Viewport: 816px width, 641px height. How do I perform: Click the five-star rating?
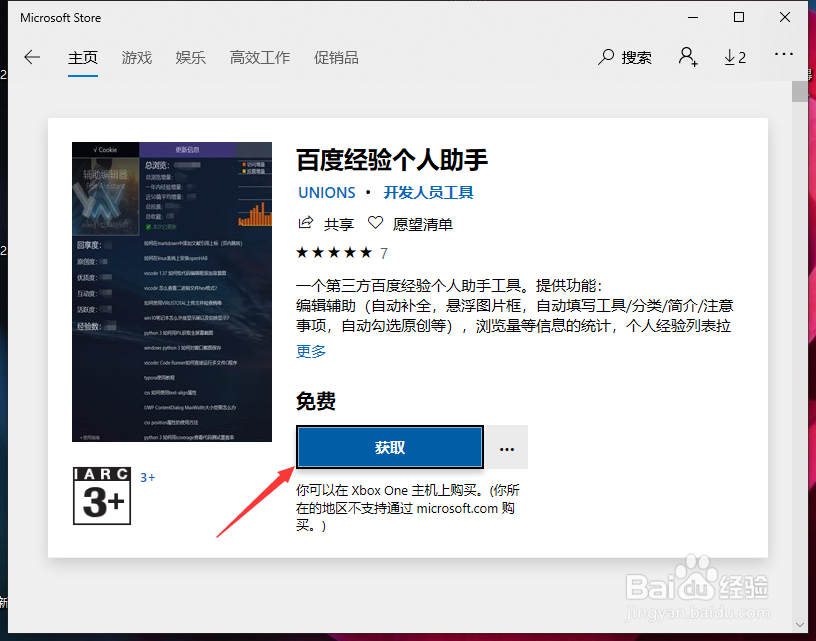coord(335,253)
